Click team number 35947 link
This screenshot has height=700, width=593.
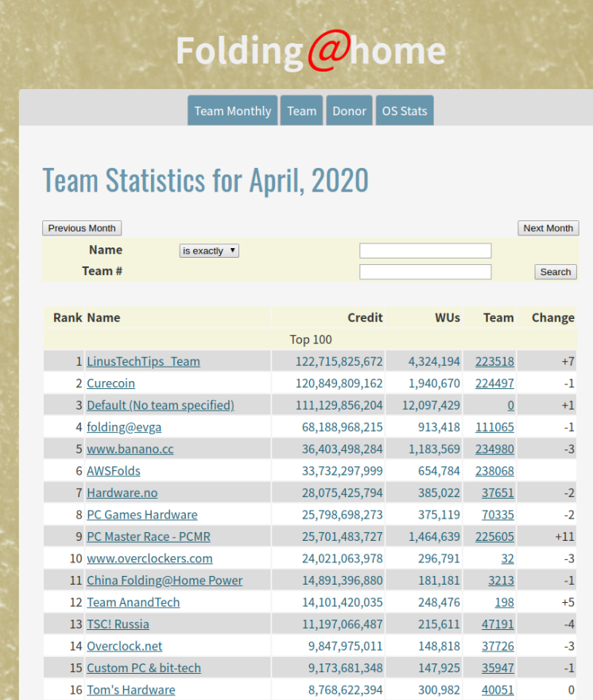tap(498, 668)
